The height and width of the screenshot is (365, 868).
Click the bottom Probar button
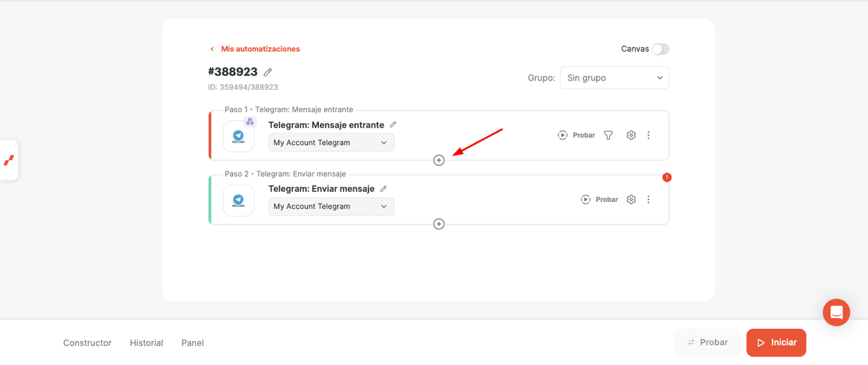tap(707, 343)
